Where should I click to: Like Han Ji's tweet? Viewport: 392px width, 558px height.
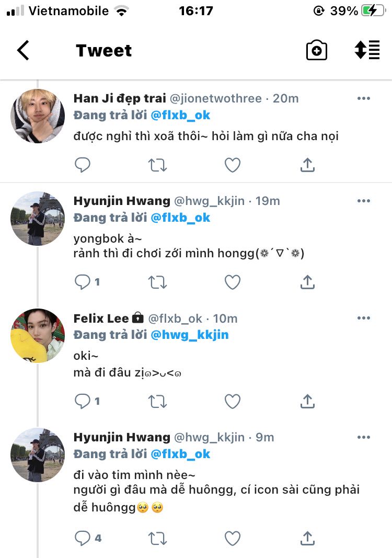[233, 165]
